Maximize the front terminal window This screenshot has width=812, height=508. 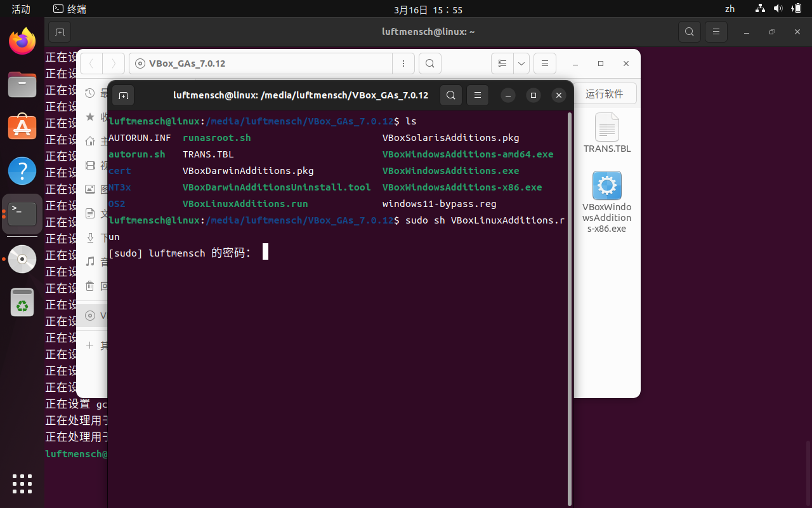coord(534,95)
